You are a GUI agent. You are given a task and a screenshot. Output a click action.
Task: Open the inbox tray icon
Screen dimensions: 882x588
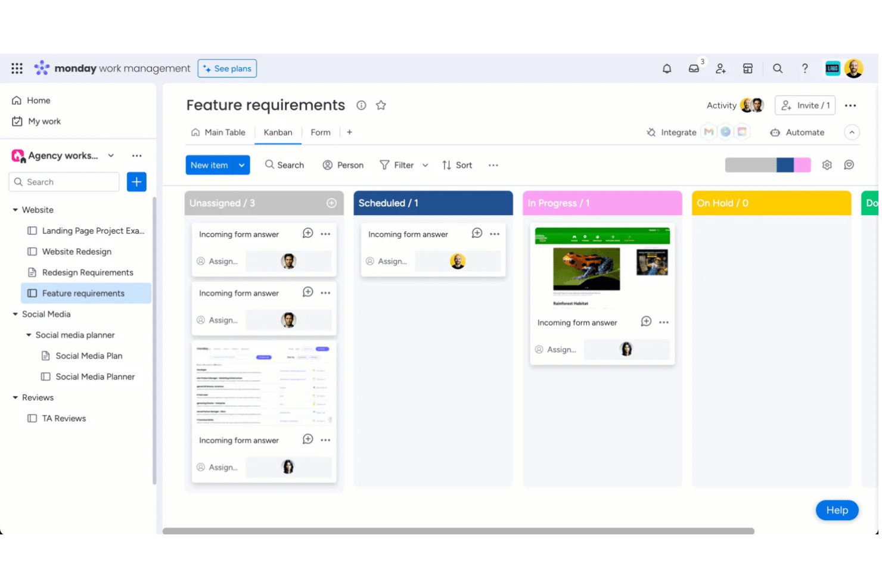(694, 69)
